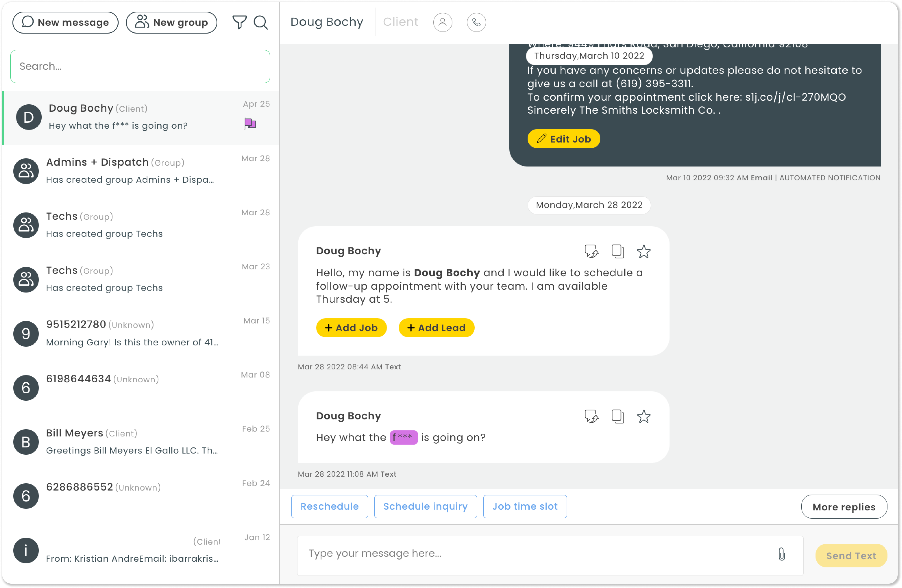Open the Kristian Andre email conversation
Viewport: 902px width, 588px height.
(141, 550)
